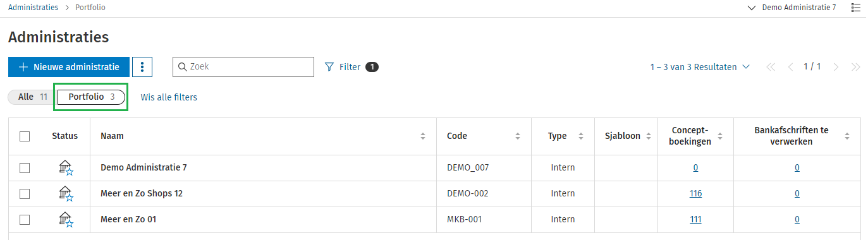Screen dimensions: 868x240
Task: Go to the next results page
Action: click(836, 67)
